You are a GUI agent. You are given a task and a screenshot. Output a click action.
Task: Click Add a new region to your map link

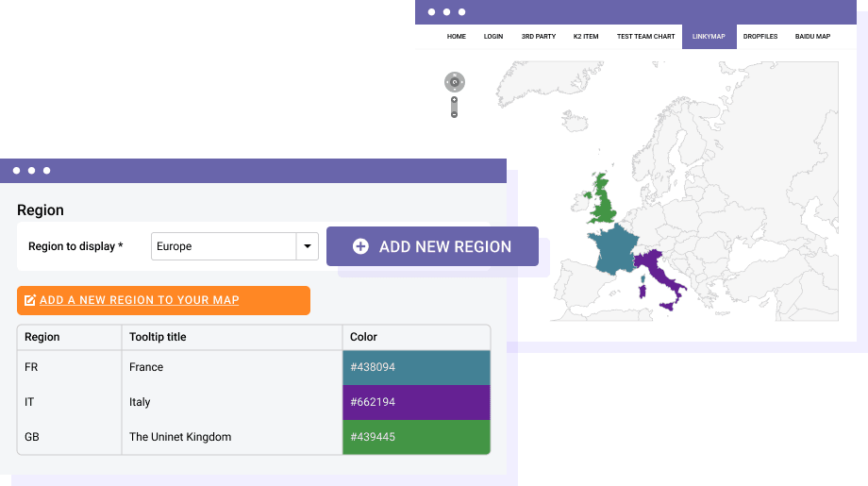[139, 300]
